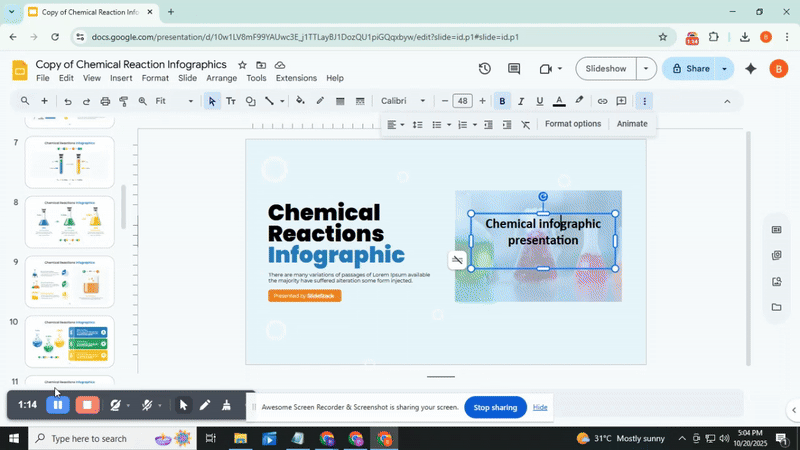Click the Format options button

pos(573,124)
